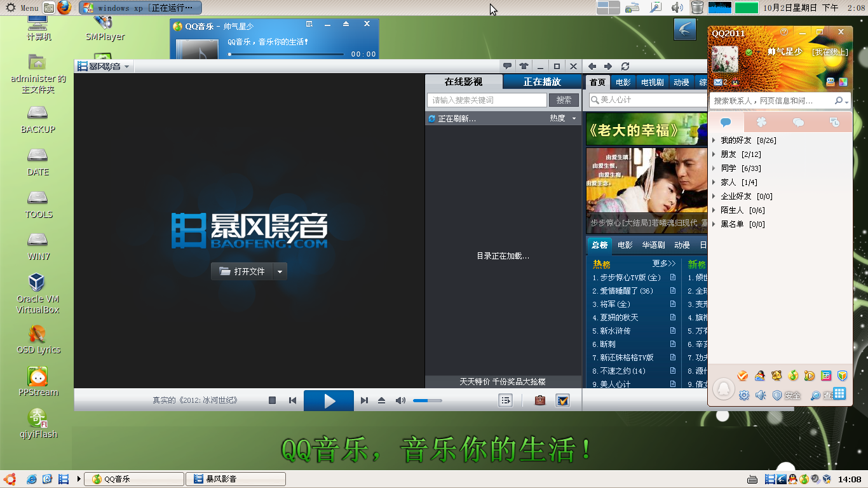Viewport: 868px width, 488px height.
Task: Click the refresh icon in Baofeng browser
Action: [625, 66]
